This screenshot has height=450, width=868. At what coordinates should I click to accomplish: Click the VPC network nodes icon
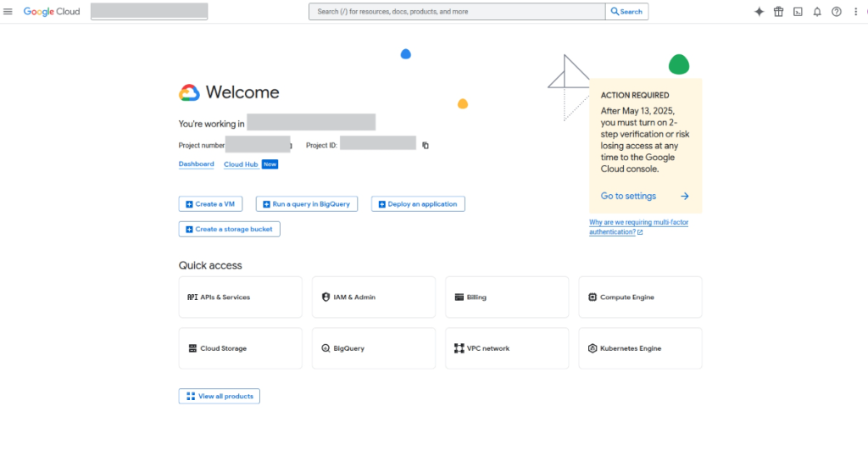[x=459, y=348]
